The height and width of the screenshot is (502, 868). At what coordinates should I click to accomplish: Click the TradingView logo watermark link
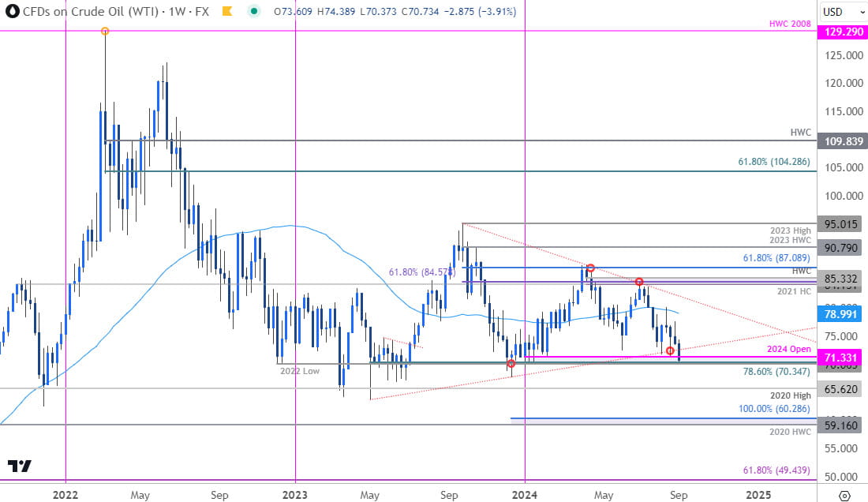(20, 466)
